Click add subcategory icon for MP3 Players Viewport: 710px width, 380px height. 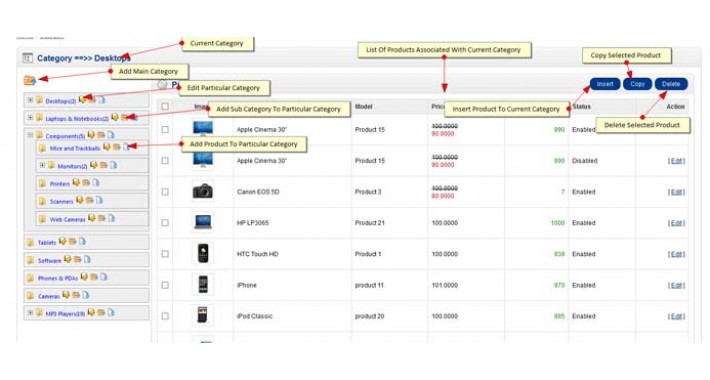click(x=101, y=313)
